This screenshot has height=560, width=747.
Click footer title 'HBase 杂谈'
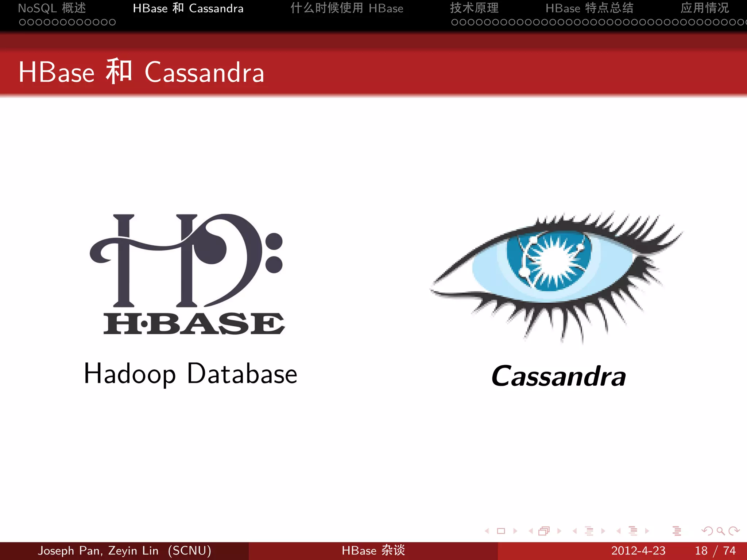[x=373, y=551]
